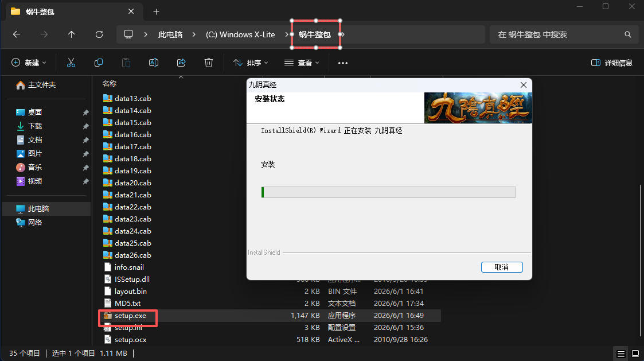Unpin 音乐 using its pin icon
Viewport: 644px width, 361px height.
[85, 168]
